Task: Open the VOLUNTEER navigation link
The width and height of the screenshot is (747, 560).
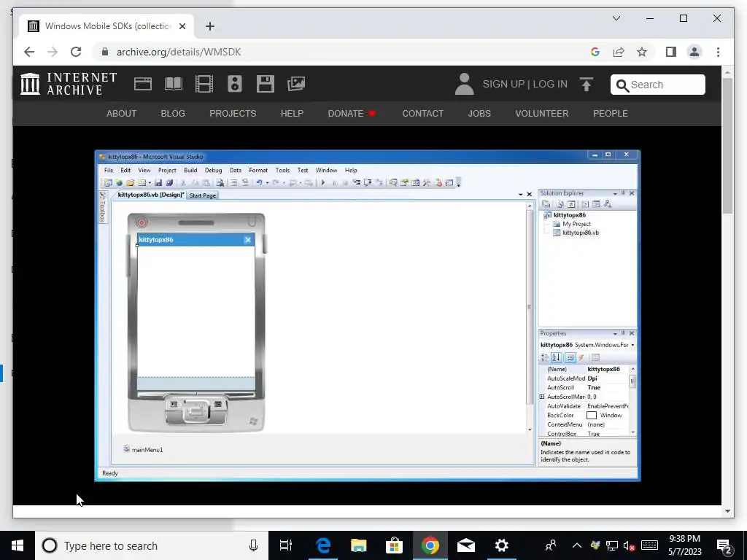Action: (542, 113)
